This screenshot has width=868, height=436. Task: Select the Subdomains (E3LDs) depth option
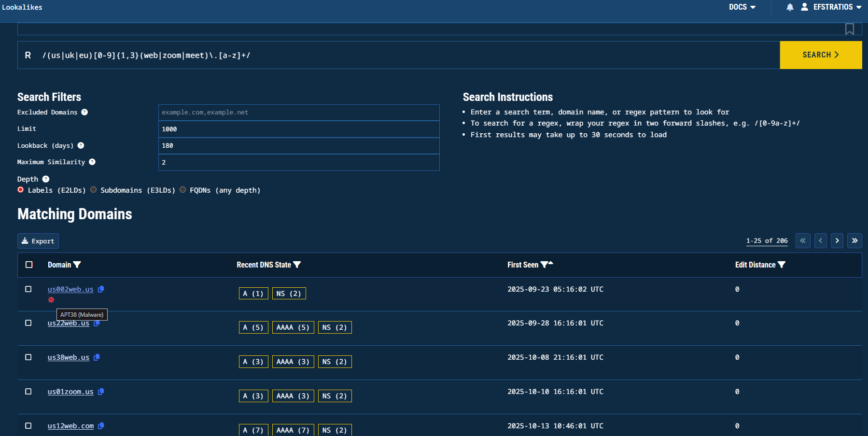coord(94,190)
